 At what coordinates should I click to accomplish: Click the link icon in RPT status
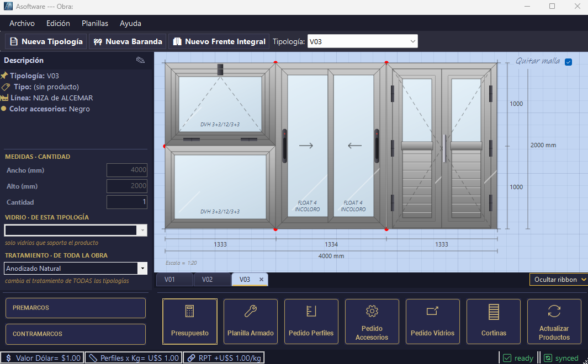[x=191, y=358]
